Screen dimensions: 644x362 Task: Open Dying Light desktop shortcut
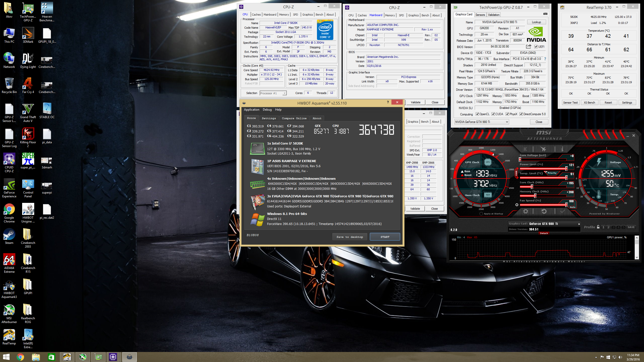pos(28,61)
